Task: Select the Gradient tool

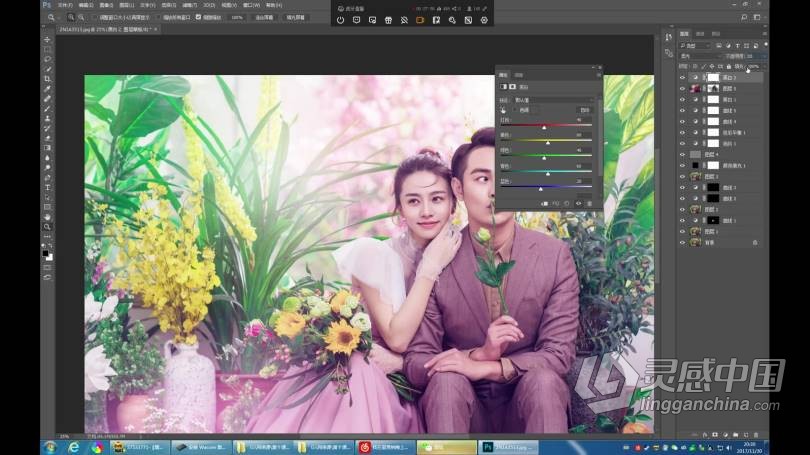Action: coord(48,148)
